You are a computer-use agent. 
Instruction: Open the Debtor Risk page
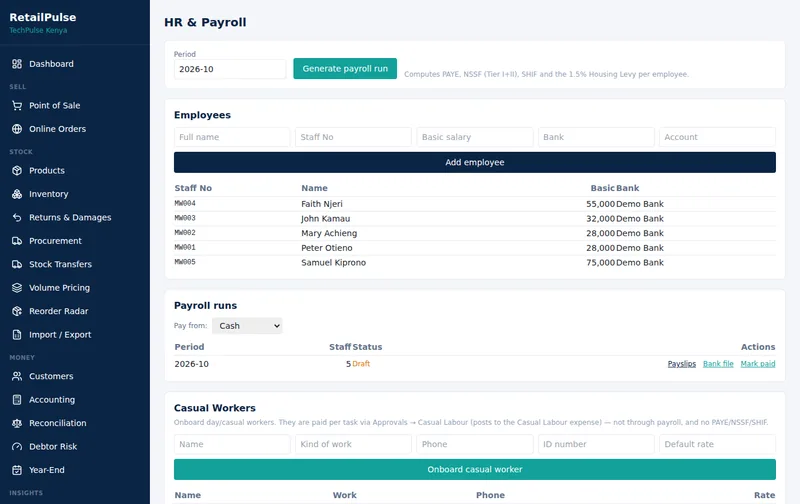coord(74,446)
